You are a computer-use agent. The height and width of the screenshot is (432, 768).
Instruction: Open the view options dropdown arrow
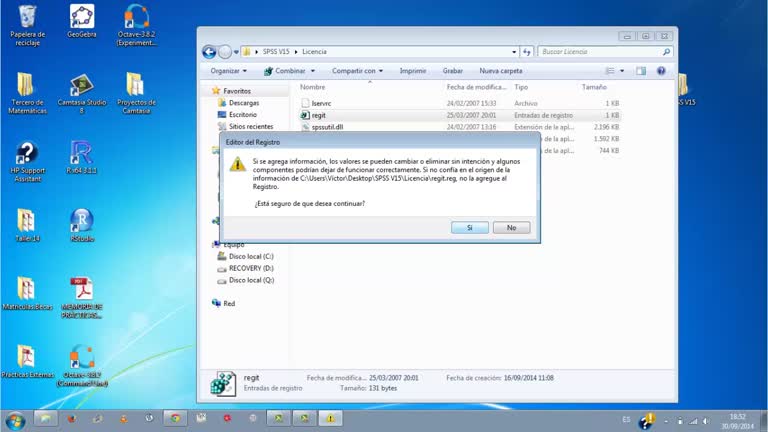pyautogui.click(x=622, y=71)
